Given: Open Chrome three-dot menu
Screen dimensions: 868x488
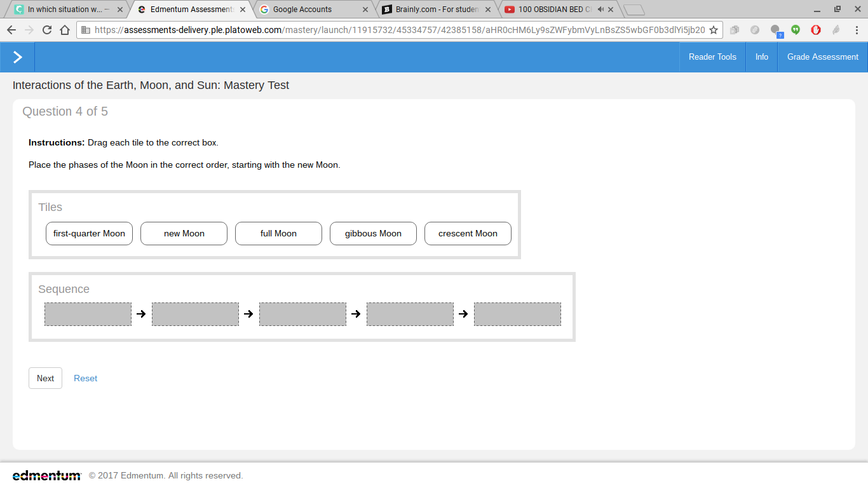Looking at the screenshot, I should tap(857, 30).
